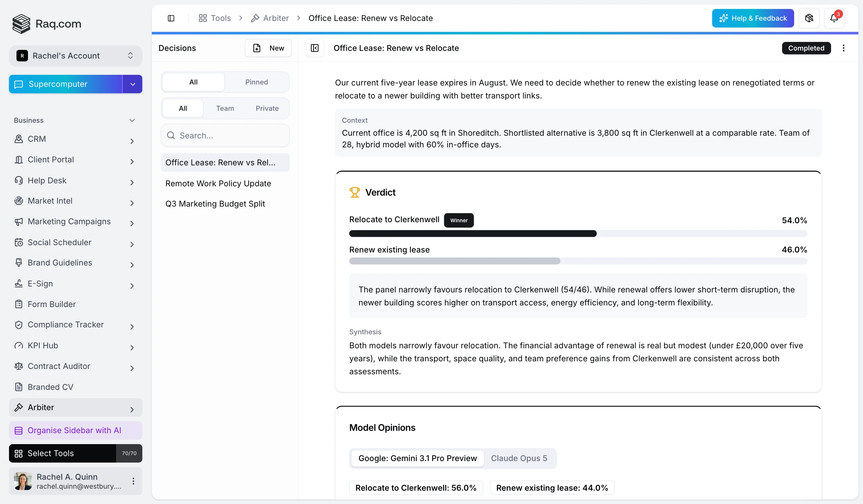The image size is (863, 504).
Task: Click the Raq.com logo icon
Action: click(x=21, y=24)
